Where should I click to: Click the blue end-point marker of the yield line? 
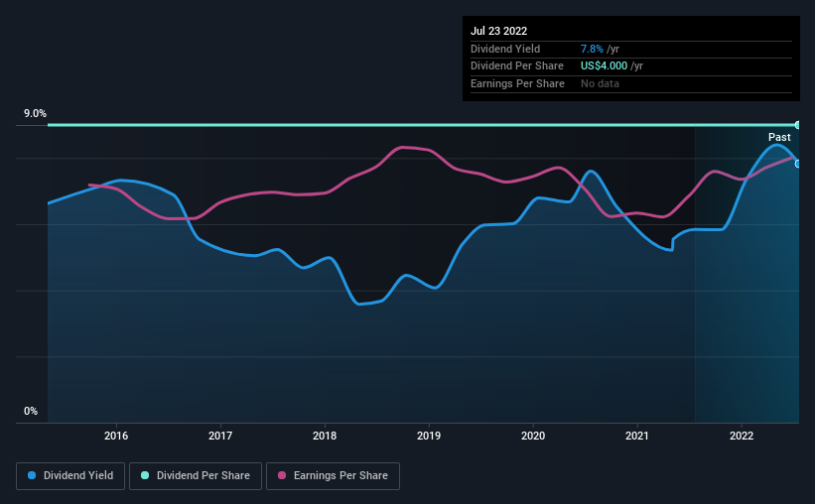click(798, 163)
